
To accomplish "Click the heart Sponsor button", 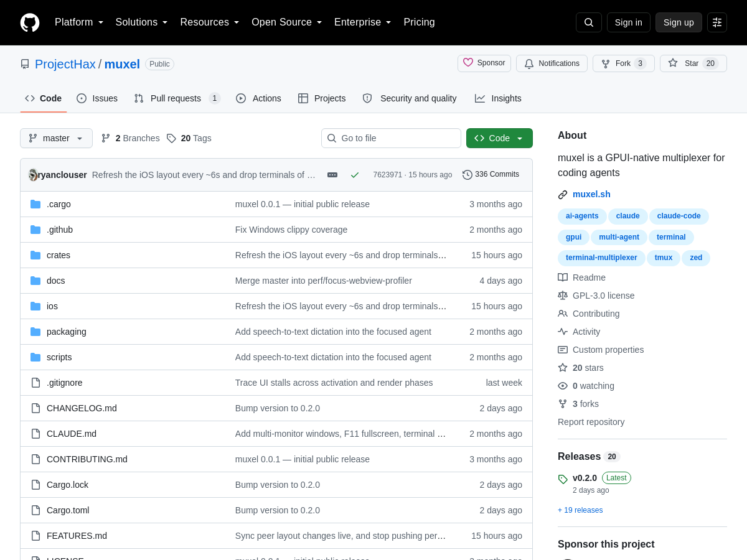I will (x=484, y=63).
